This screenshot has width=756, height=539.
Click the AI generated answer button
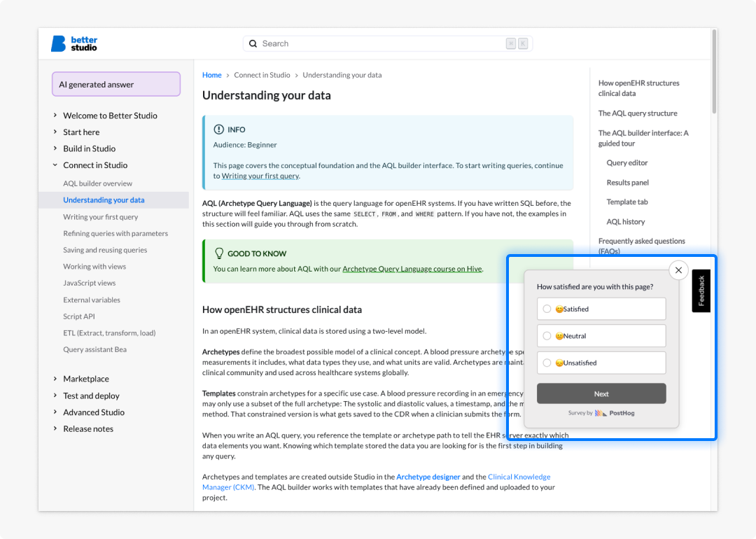pyautogui.click(x=116, y=85)
